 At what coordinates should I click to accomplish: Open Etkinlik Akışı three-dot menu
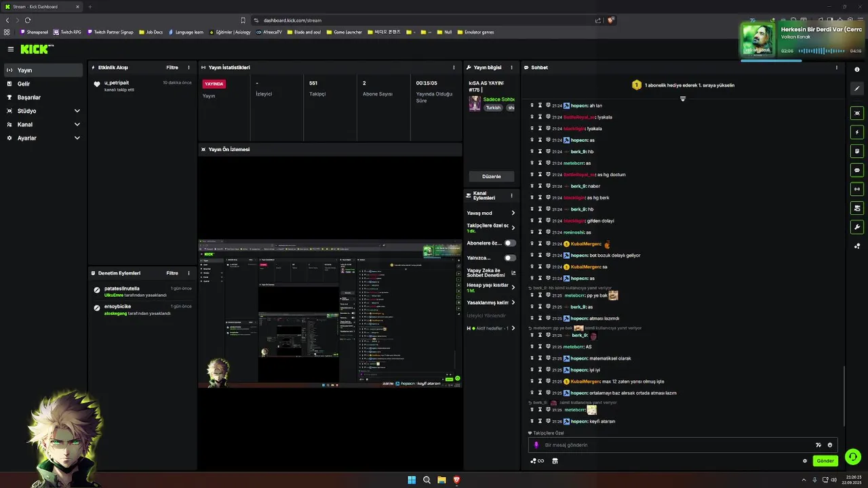click(189, 68)
